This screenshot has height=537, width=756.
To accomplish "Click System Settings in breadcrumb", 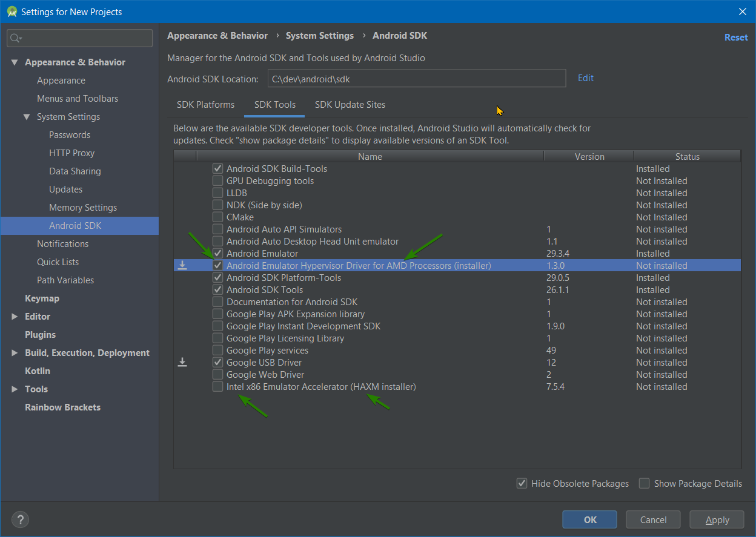I will click(x=320, y=36).
